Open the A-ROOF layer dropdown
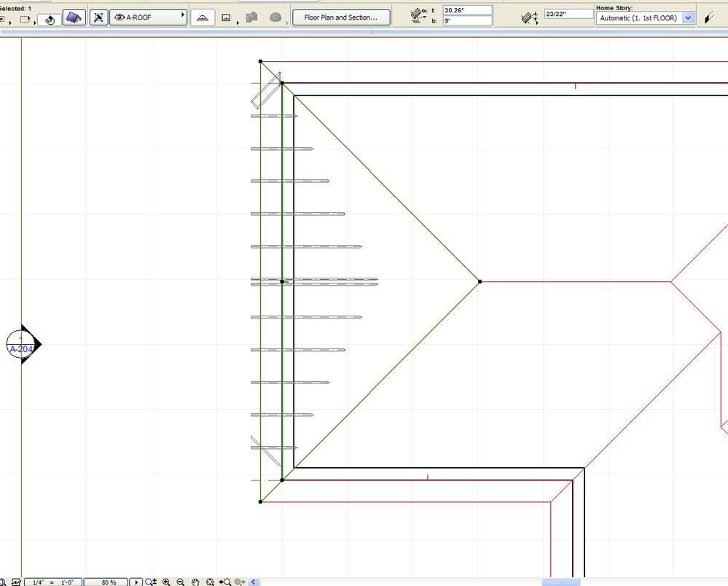 [149, 17]
